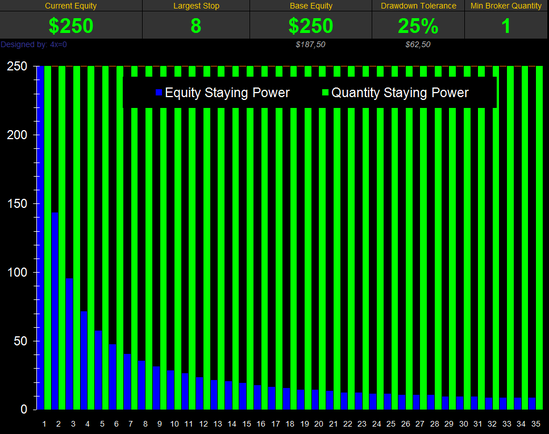Click the y-axis label 150
The image size is (549, 434).
[x=17, y=204]
